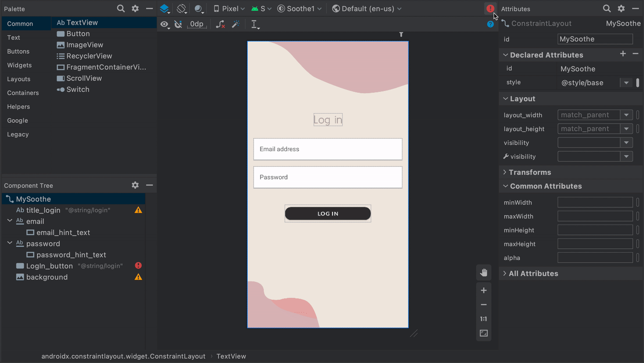Click the settings gear icon in Component Tree

point(135,185)
